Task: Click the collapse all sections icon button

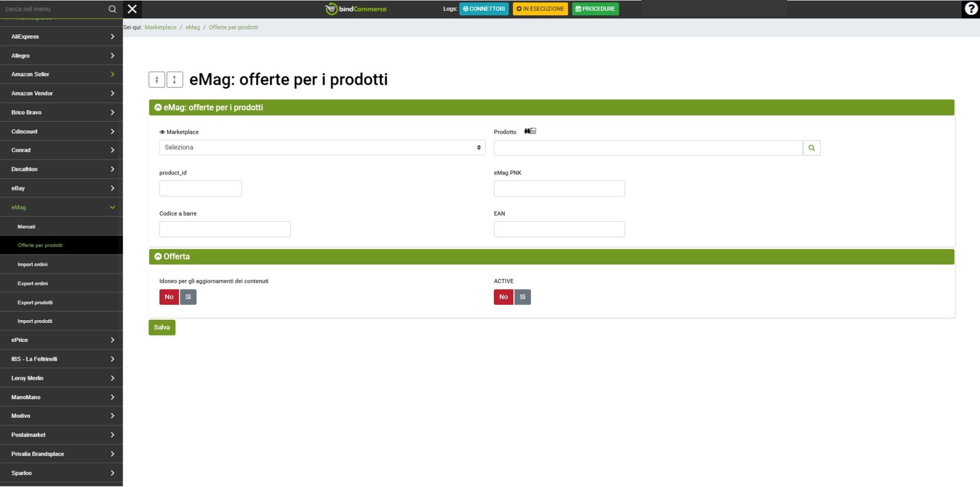Action: [157, 80]
